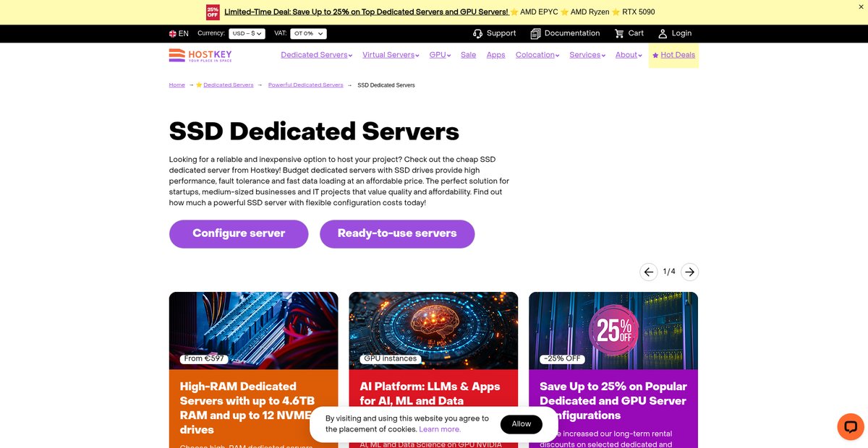
Task: Expand the About menu
Action: [629, 55]
